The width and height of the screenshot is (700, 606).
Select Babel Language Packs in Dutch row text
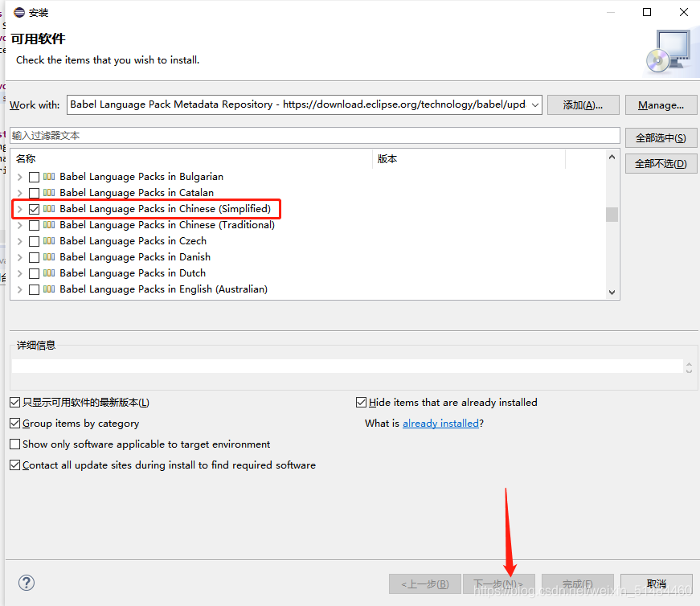133,273
